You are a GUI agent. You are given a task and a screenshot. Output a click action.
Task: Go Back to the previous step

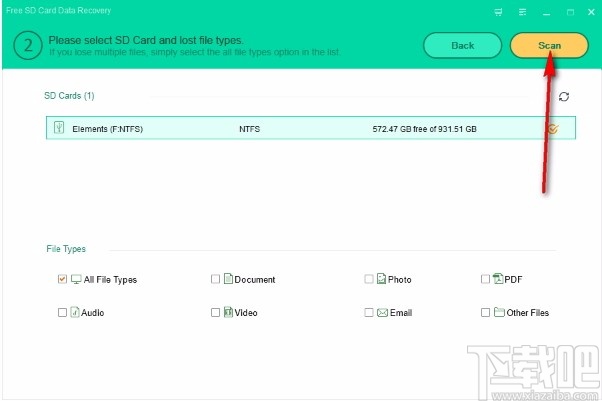[x=462, y=45]
